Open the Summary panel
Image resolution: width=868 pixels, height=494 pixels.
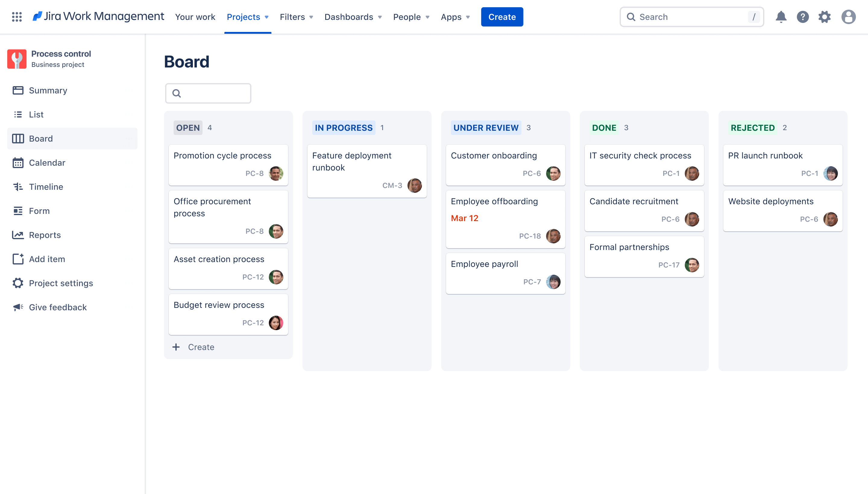[47, 90]
